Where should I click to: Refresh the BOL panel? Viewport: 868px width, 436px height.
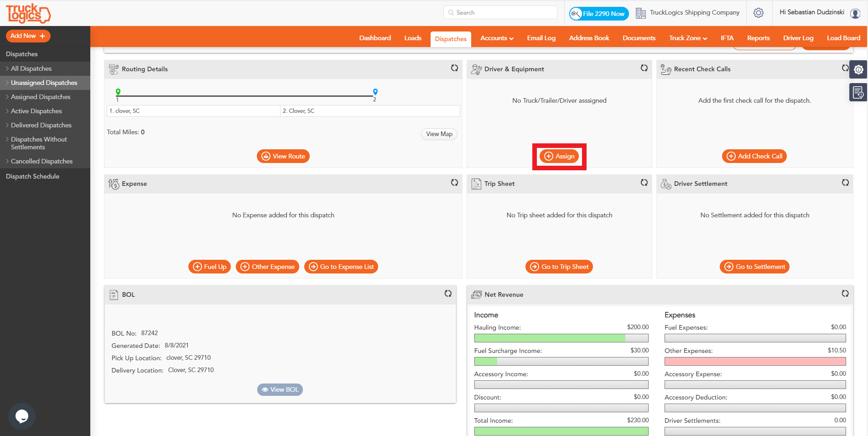click(448, 294)
